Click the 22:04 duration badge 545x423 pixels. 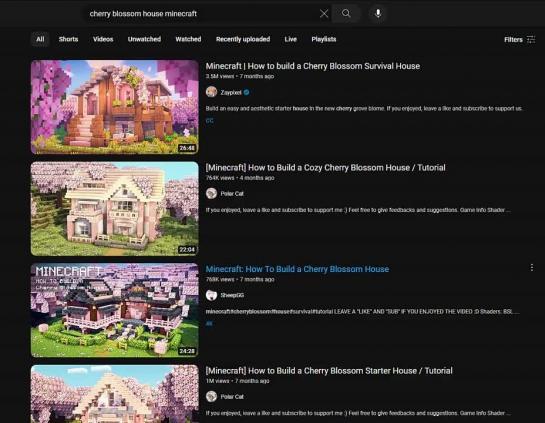(x=187, y=250)
